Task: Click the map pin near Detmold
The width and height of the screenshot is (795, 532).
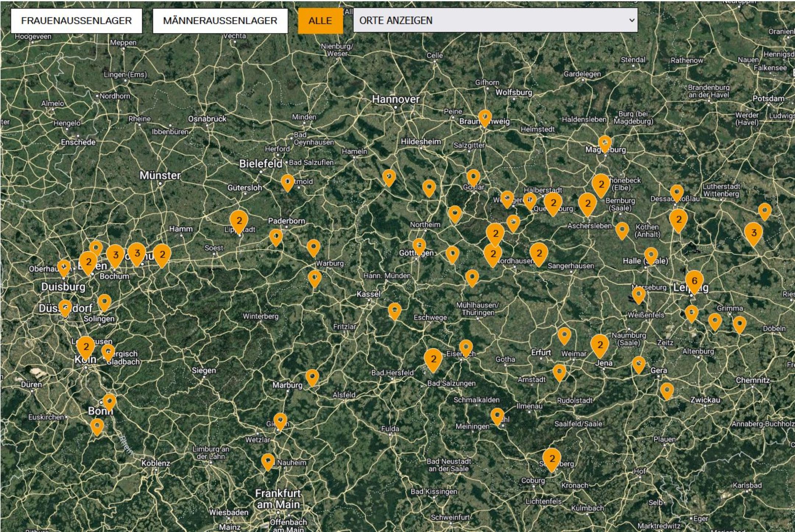Action: 287,182
